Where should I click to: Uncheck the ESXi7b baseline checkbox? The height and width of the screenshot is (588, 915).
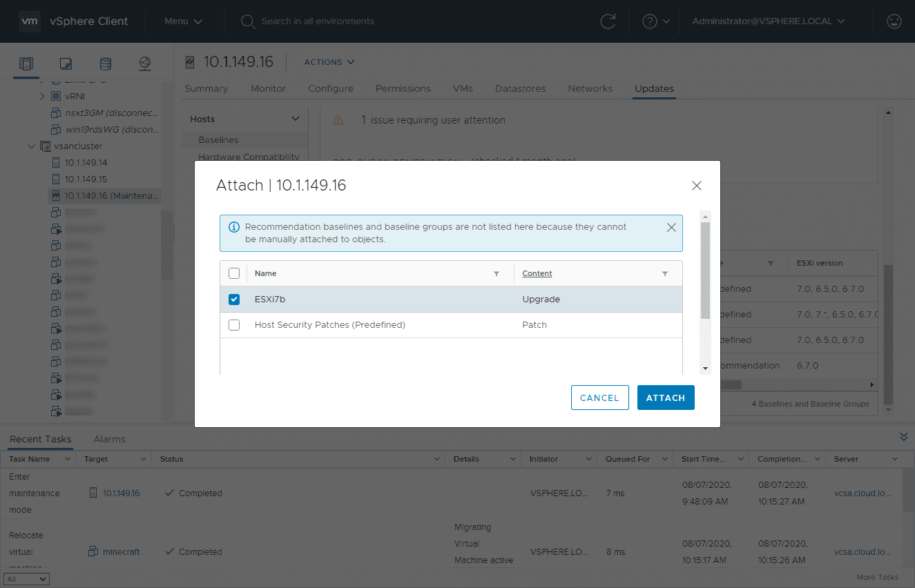233,299
